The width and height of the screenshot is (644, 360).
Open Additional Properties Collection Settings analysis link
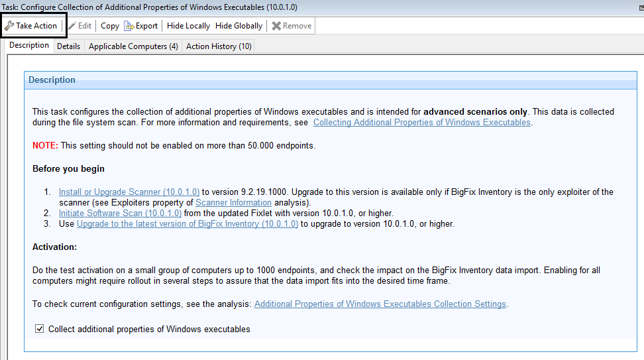click(380, 304)
